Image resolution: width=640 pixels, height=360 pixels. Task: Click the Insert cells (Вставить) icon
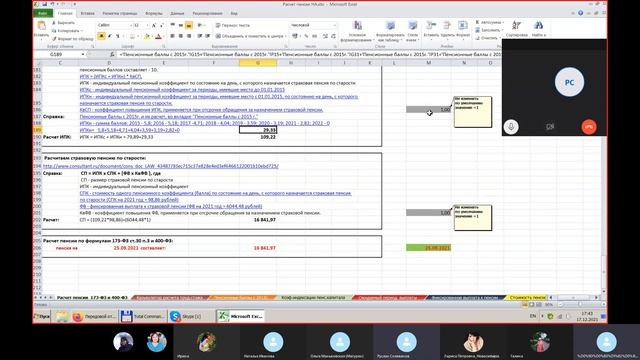(431, 26)
